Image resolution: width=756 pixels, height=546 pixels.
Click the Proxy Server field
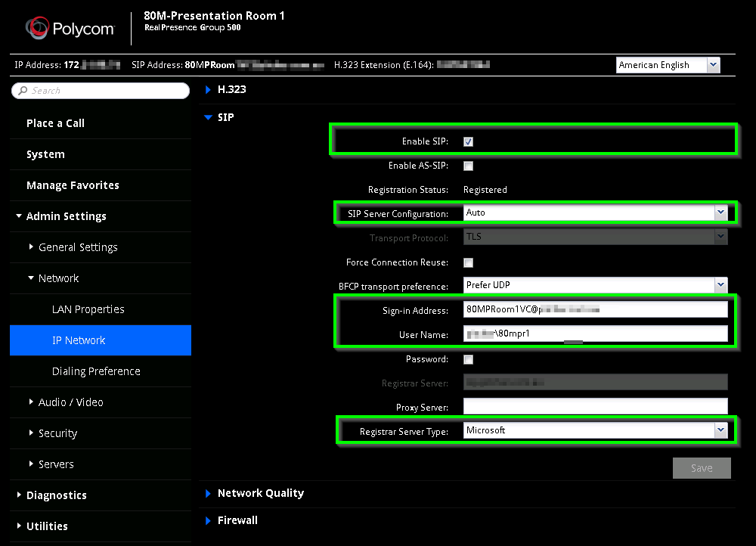tap(596, 406)
